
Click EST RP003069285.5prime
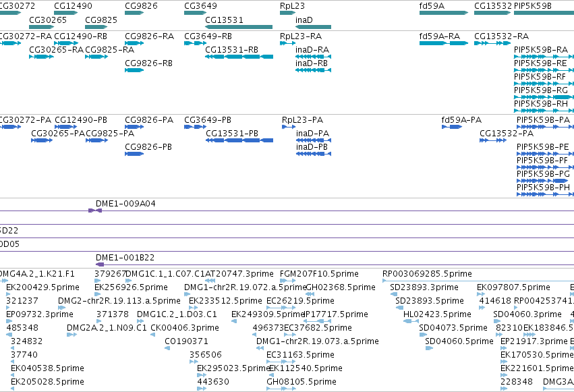click(x=478, y=281)
